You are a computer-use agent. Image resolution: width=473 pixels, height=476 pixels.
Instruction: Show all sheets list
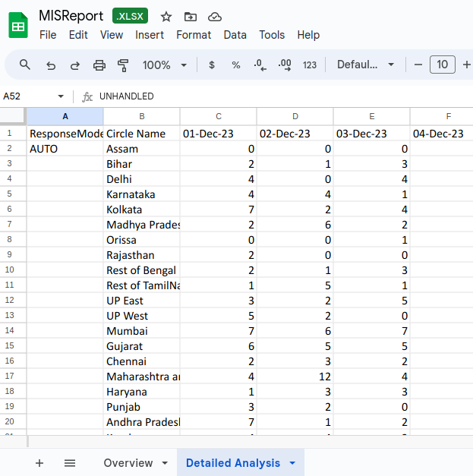pos(70,463)
